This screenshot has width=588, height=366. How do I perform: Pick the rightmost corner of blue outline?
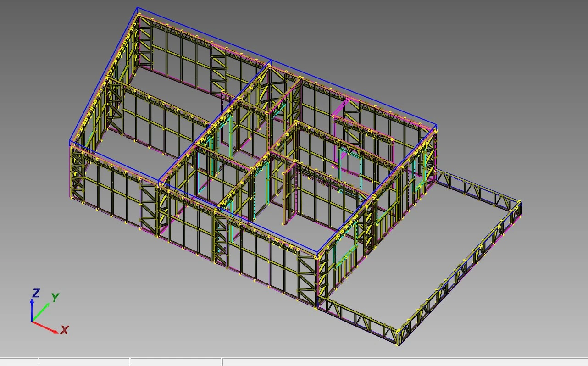[436, 125]
